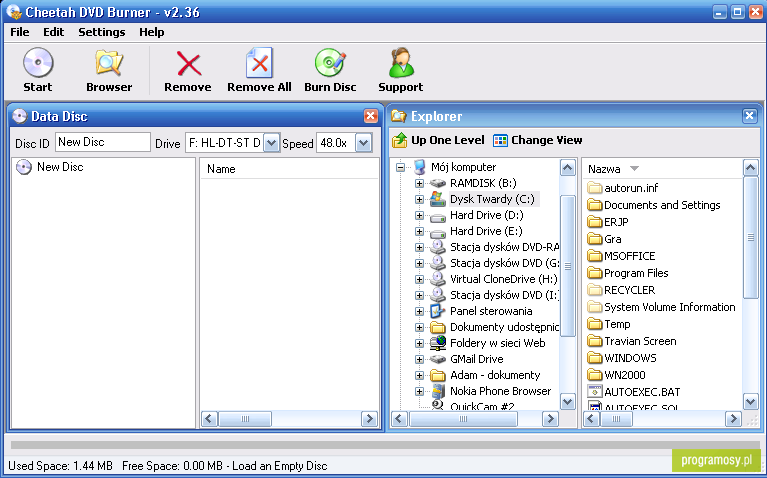Image resolution: width=767 pixels, height=478 pixels.
Task: Select the Documents and Settings folder
Action: (x=662, y=205)
